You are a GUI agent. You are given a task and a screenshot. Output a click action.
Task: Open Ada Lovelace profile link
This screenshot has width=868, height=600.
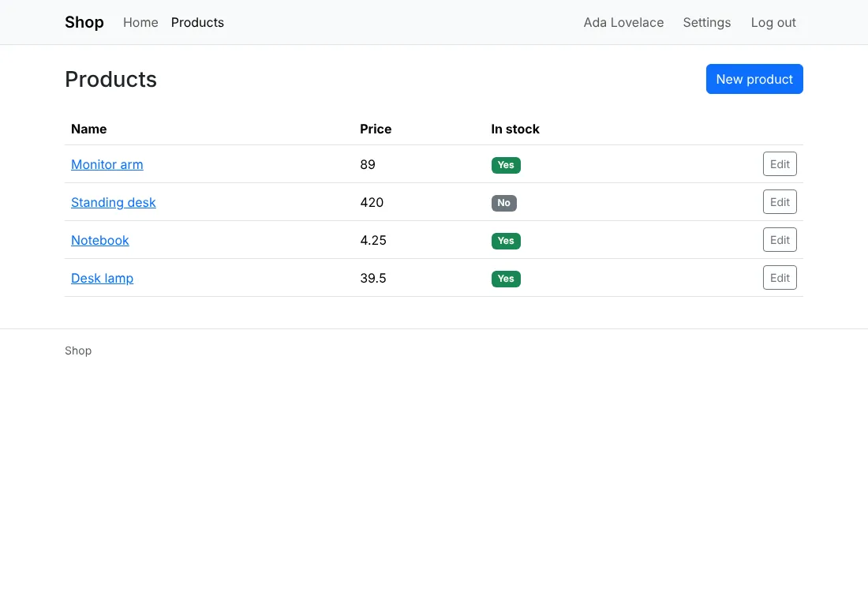(623, 22)
